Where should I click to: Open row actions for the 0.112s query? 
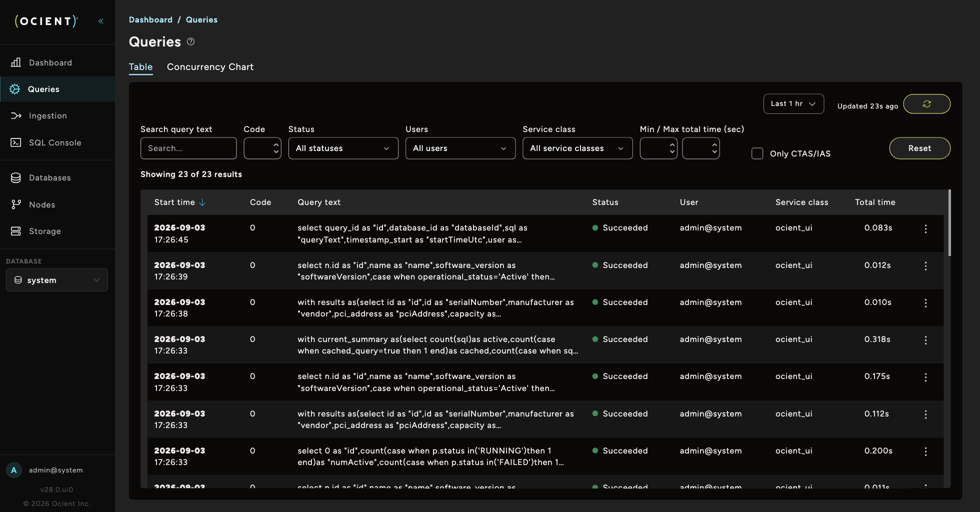coord(925,414)
